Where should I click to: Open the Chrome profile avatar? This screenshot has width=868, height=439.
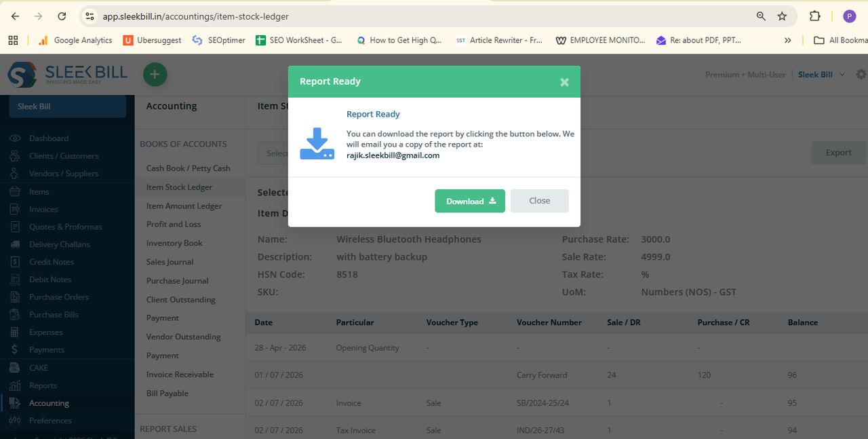[849, 16]
